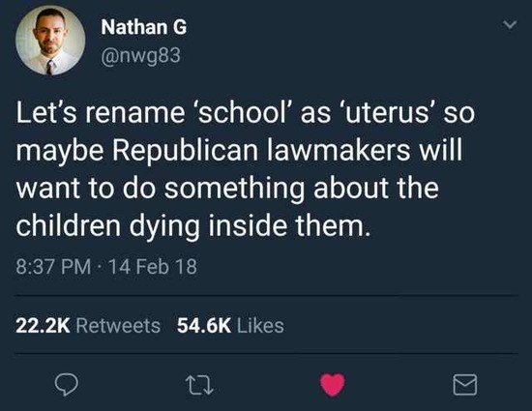Open the @nwg83 handle link
The height and width of the screenshot is (411, 532).
140,56
